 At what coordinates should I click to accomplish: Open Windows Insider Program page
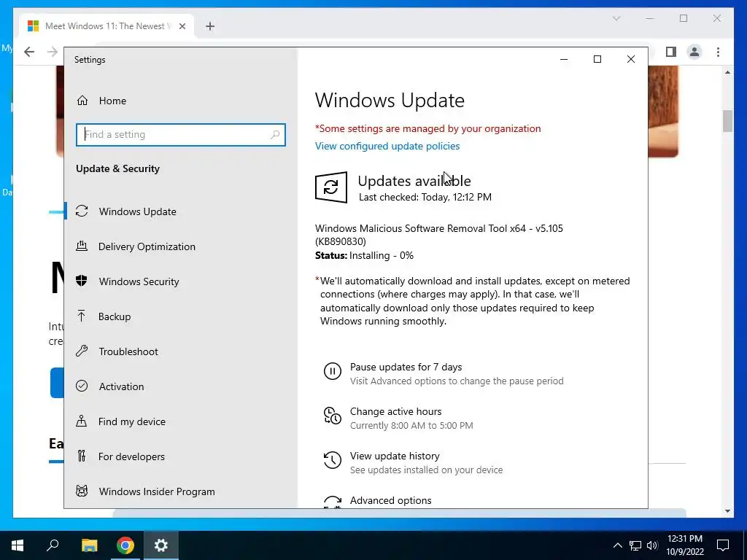[157, 491]
